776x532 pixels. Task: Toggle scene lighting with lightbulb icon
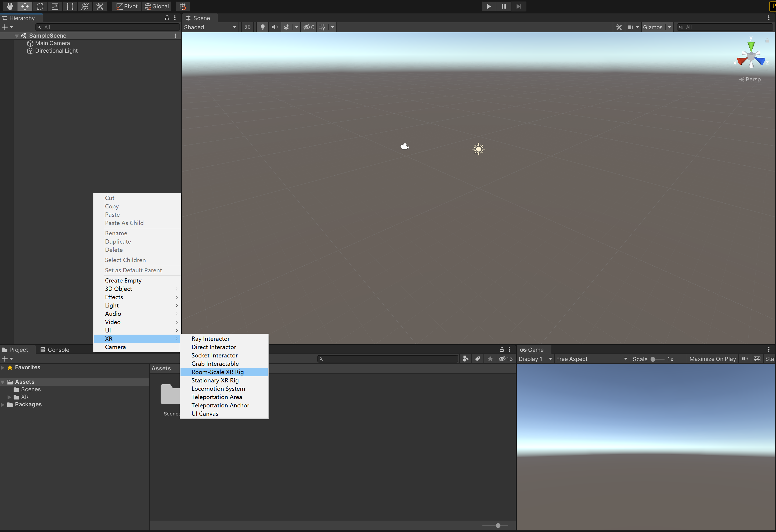pyautogui.click(x=263, y=27)
